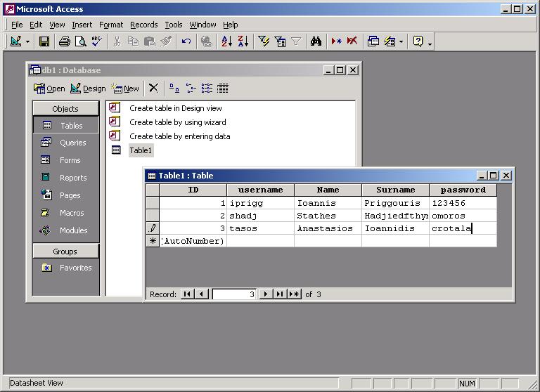The image size is (540, 392).
Task: Run the Spelling check icon
Action: click(x=97, y=41)
